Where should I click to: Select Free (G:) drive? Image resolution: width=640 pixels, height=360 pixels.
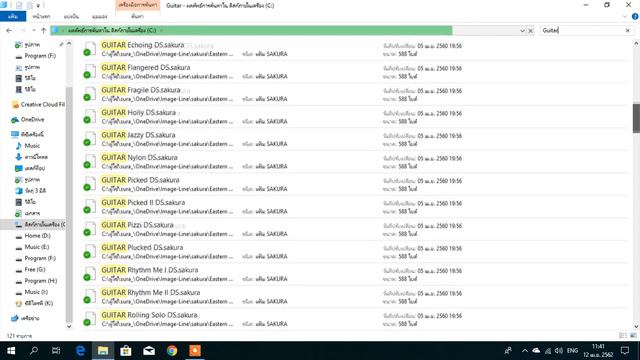(31, 269)
